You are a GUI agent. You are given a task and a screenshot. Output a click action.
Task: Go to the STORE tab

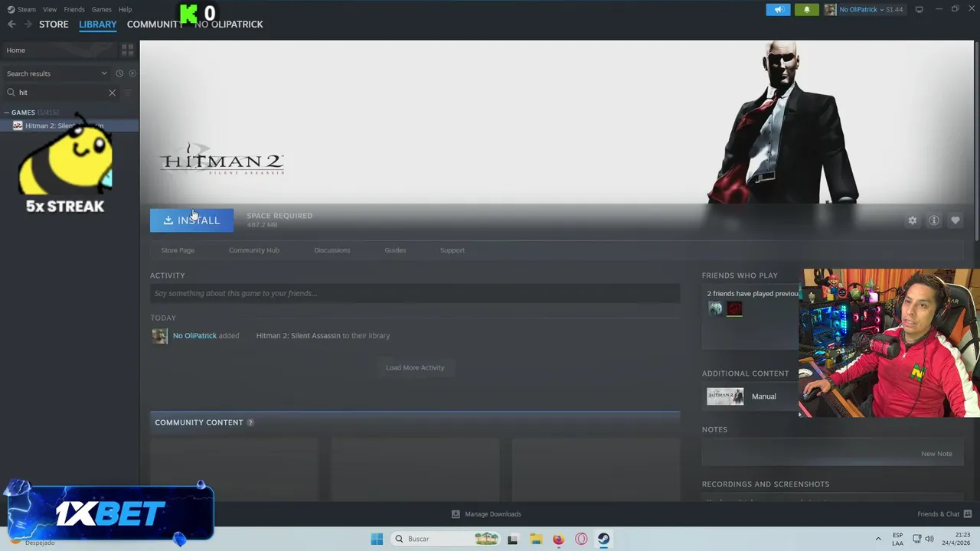(54, 24)
